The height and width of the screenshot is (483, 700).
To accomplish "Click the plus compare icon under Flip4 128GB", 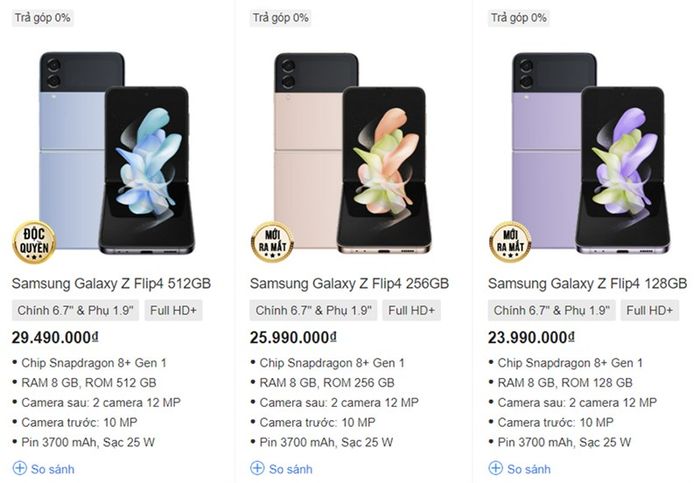I will (x=496, y=468).
